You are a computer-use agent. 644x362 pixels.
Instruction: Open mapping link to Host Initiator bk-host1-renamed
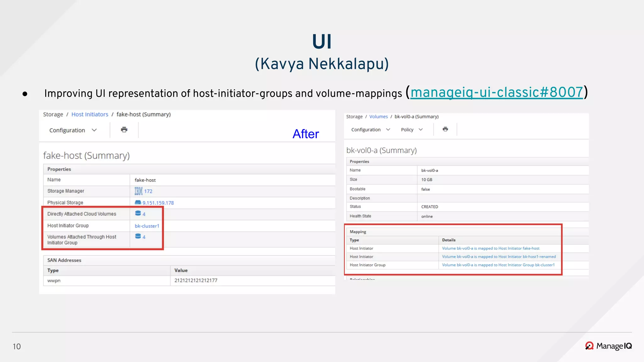[x=499, y=257]
